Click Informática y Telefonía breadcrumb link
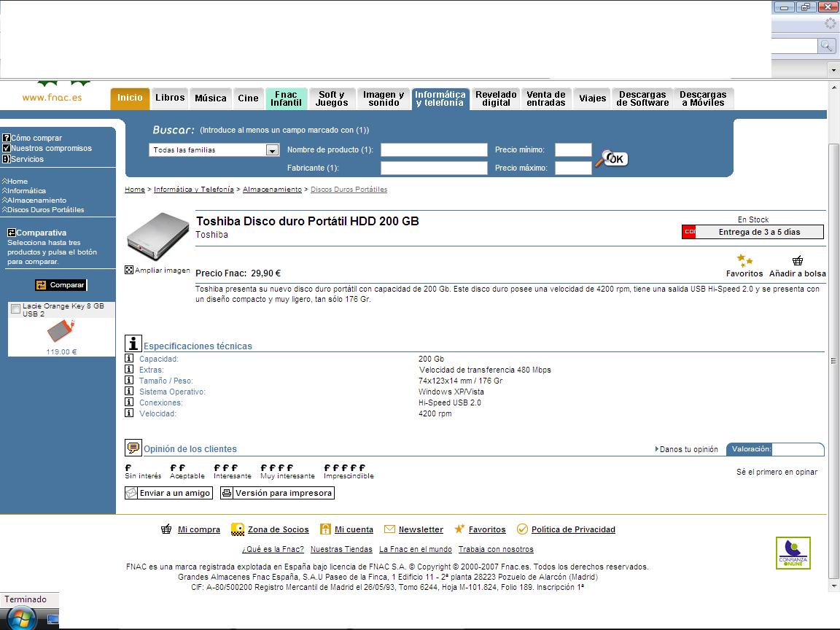840x630 pixels. click(194, 190)
